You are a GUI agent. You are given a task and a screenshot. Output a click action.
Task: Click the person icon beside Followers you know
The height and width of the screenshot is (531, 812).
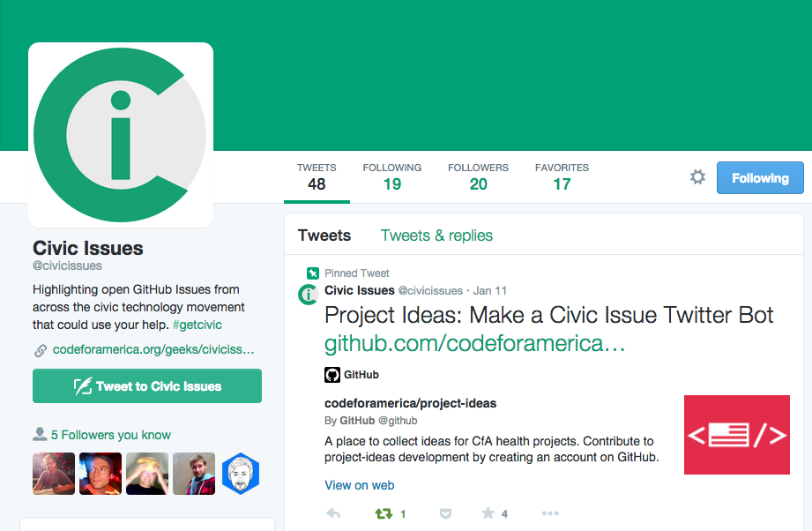(x=40, y=434)
